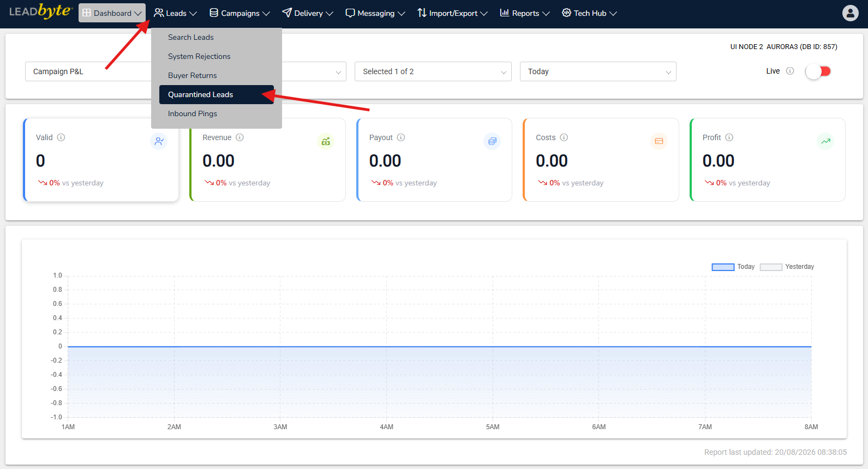The image size is (868, 469).
Task: Click the 0% vs yesterday under Payout
Action: (x=404, y=183)
